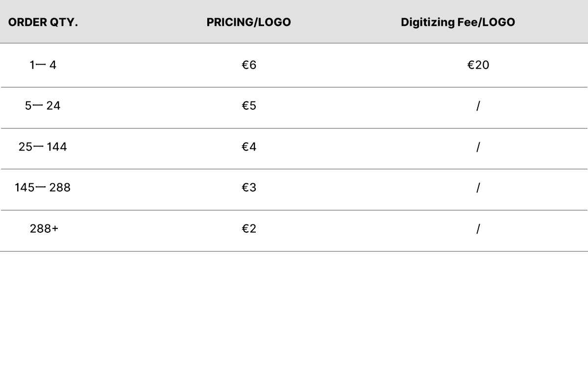Click the €6 price per logo

pos(249,65)
